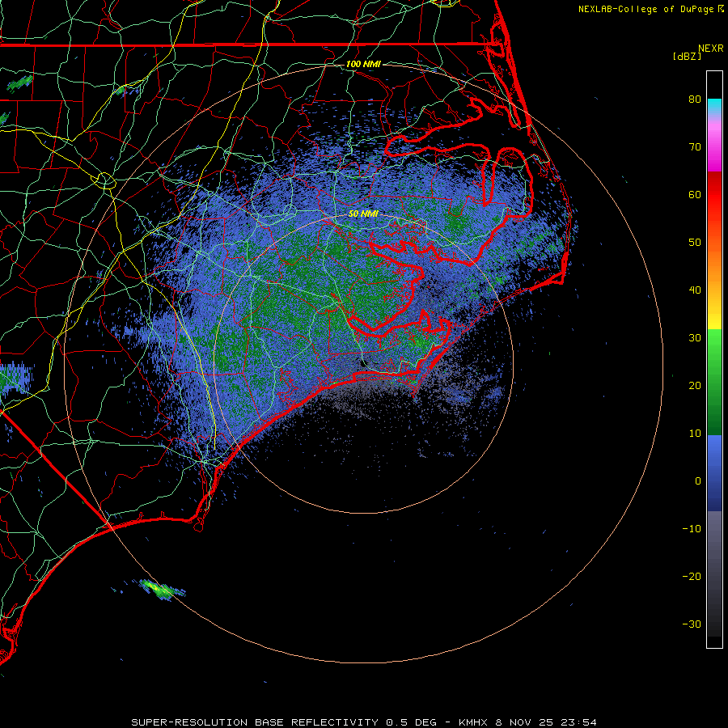Click the red segment of the color bar
Viewport: 728px width, 728px height.
click(x=714, y=195)
